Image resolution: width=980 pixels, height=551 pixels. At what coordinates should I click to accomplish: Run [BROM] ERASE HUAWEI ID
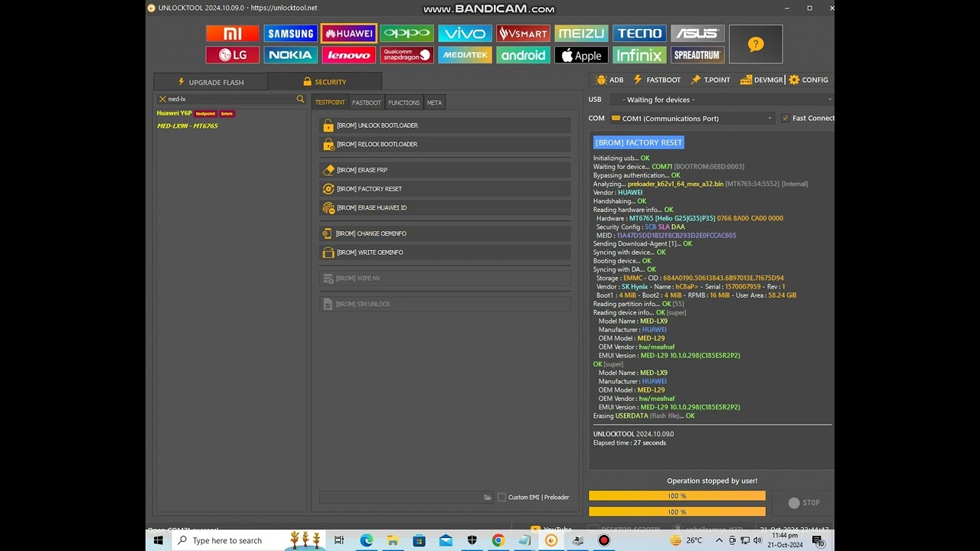(445, 208)
